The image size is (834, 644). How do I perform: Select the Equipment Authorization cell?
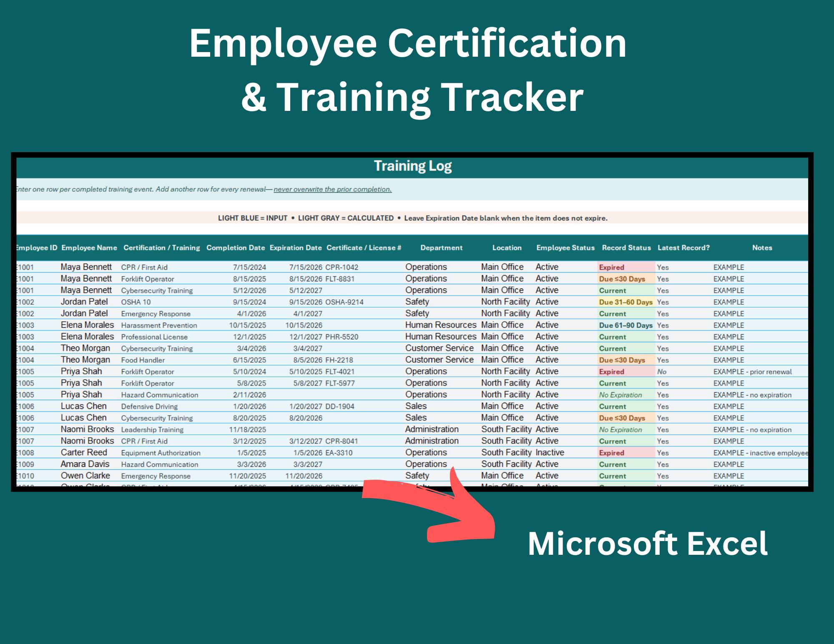click(x=161, y=453)
